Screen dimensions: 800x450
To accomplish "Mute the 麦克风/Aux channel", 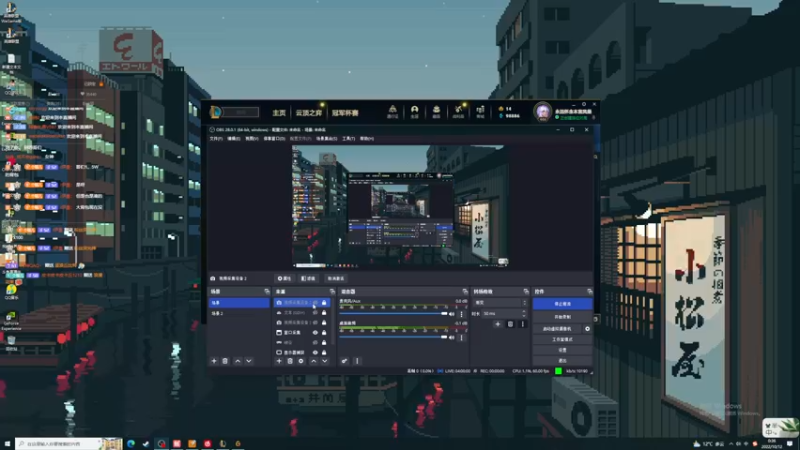I will (452, 314).
